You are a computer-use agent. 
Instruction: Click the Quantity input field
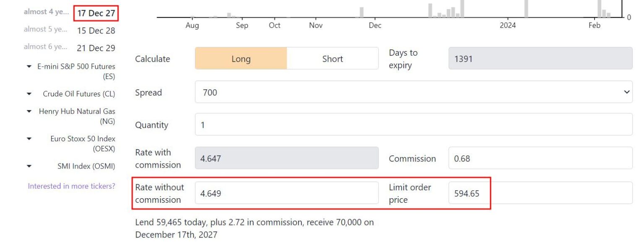click(413, 124)
